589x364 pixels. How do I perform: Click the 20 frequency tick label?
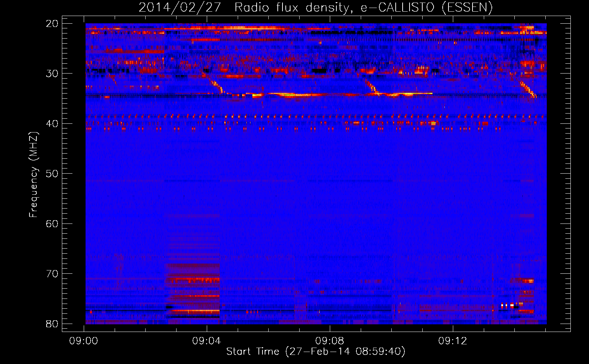click(52, 24)
